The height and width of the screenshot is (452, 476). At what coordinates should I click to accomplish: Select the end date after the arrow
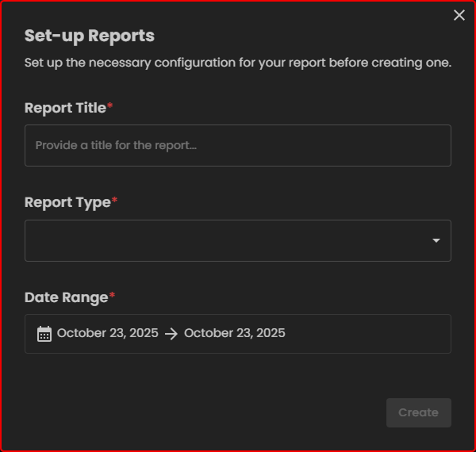coord(234,333)
